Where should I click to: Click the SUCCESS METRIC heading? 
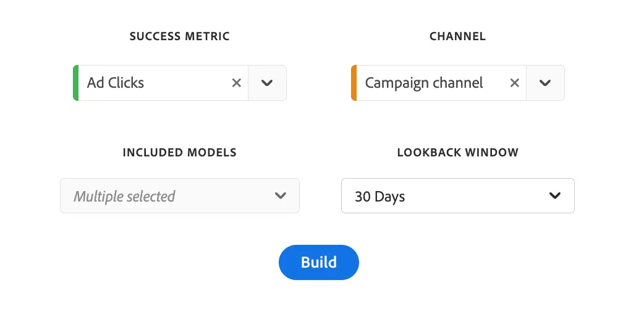point(180,36)
